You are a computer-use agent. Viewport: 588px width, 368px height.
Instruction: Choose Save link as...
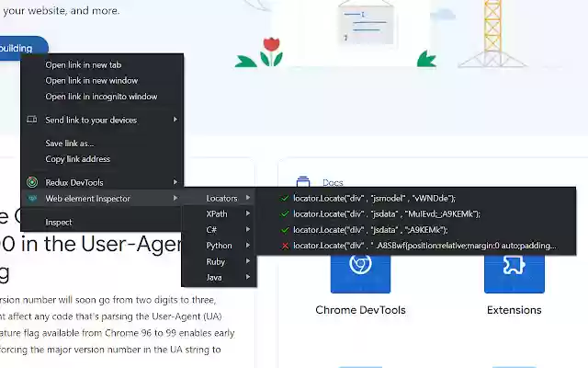[x=102, y=144]
